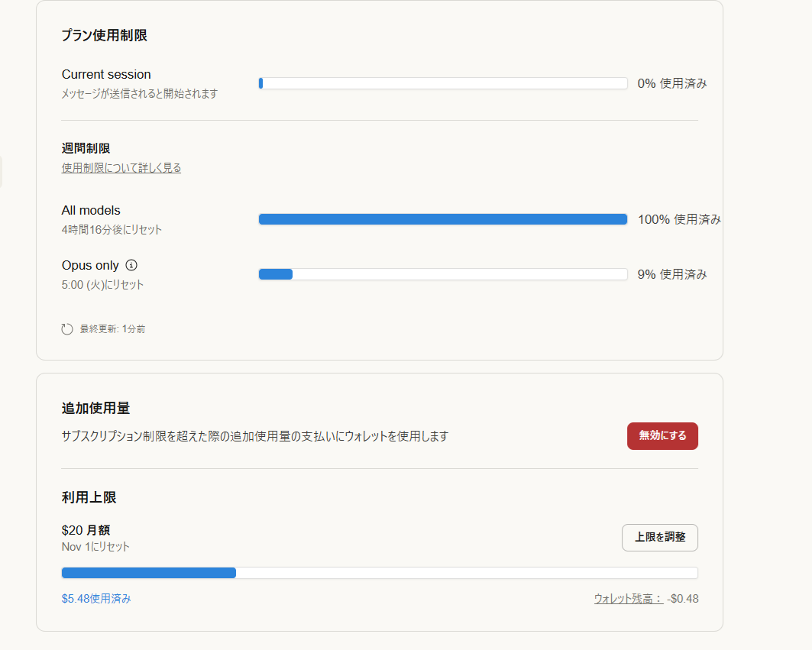Click the 100% 使用済み label
The width and height of the screenshot is (812, 650).
(679, 219)
